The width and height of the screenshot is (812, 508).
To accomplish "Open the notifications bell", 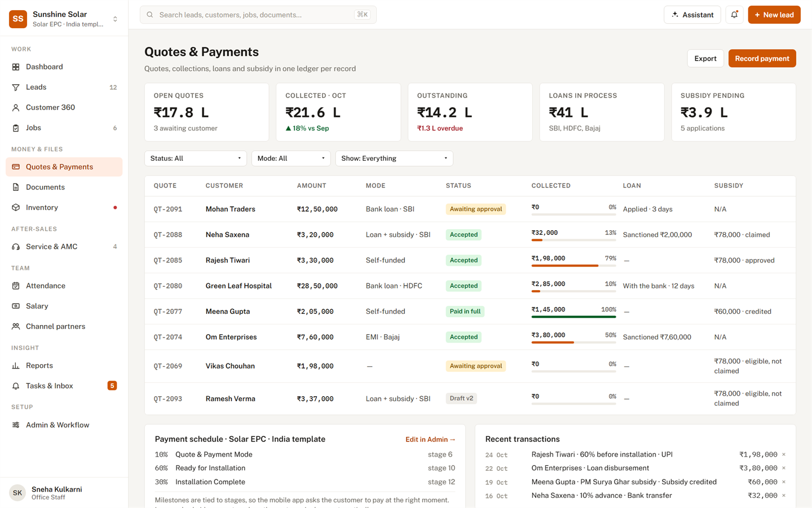I will [x=734, y=15].
